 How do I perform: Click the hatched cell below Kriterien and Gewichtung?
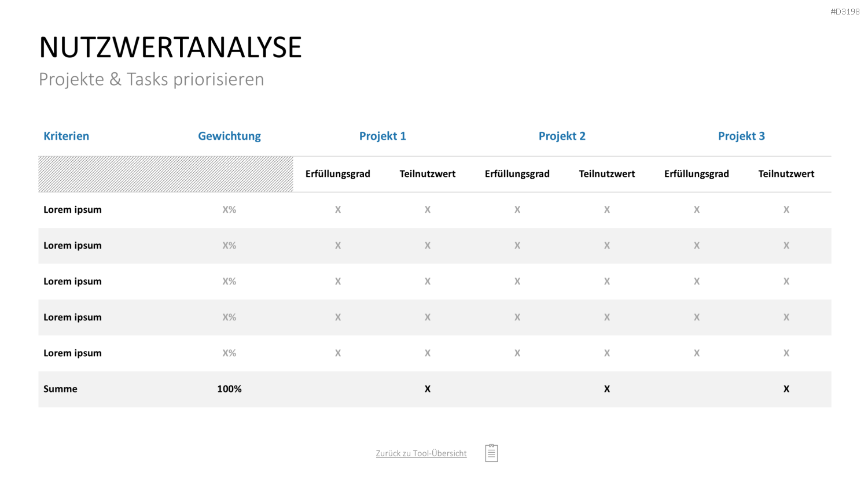coord(166,174)
